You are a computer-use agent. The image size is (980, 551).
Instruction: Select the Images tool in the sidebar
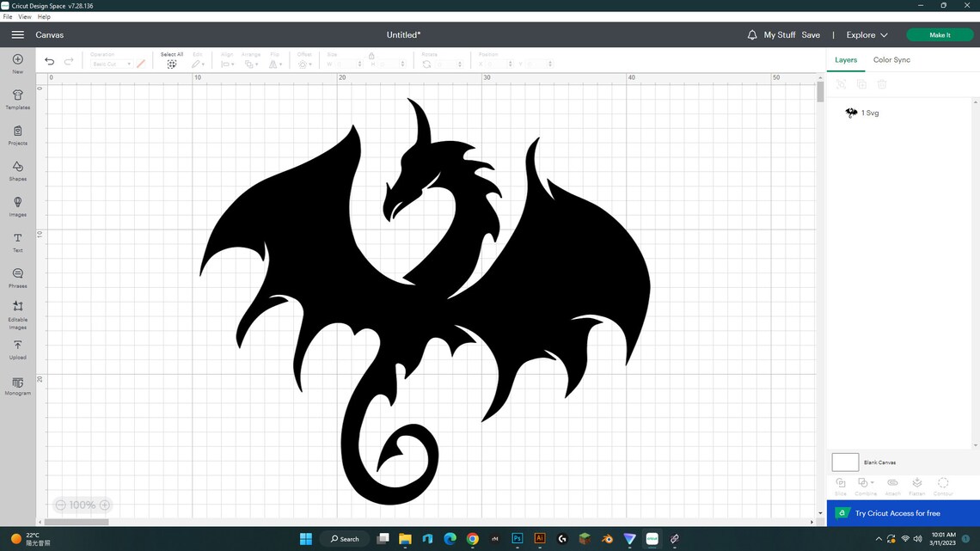[x=17, y=203]
